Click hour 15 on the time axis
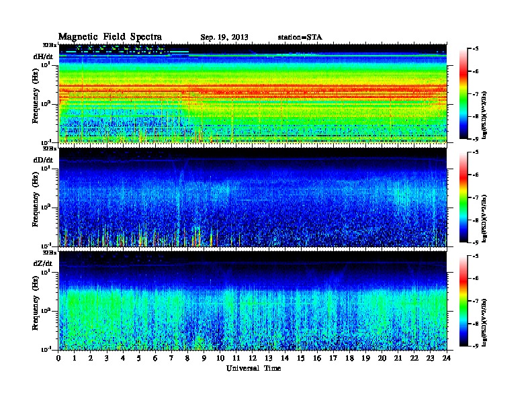 coord(301,359)
